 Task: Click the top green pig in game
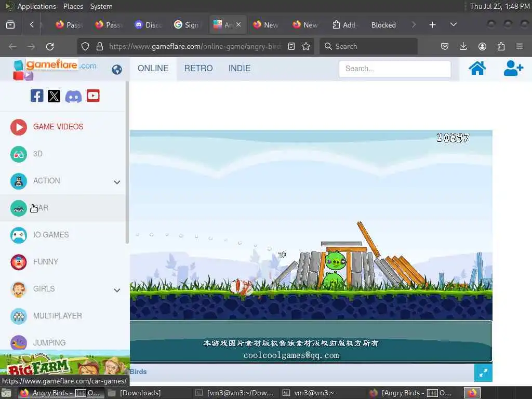point(335,261)
